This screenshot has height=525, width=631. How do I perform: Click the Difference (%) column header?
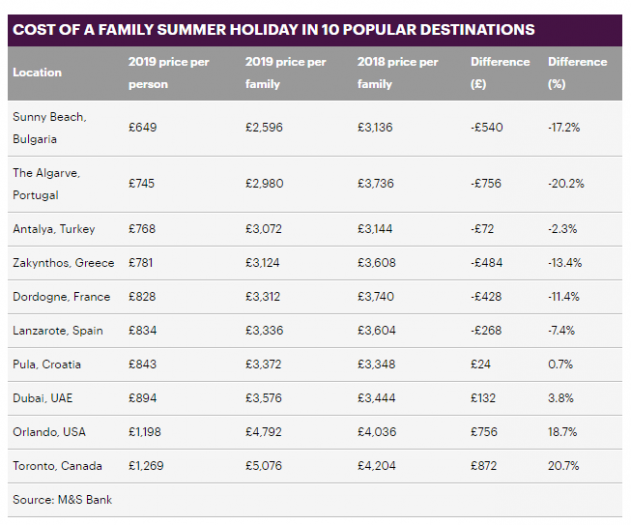pos(577,73)
